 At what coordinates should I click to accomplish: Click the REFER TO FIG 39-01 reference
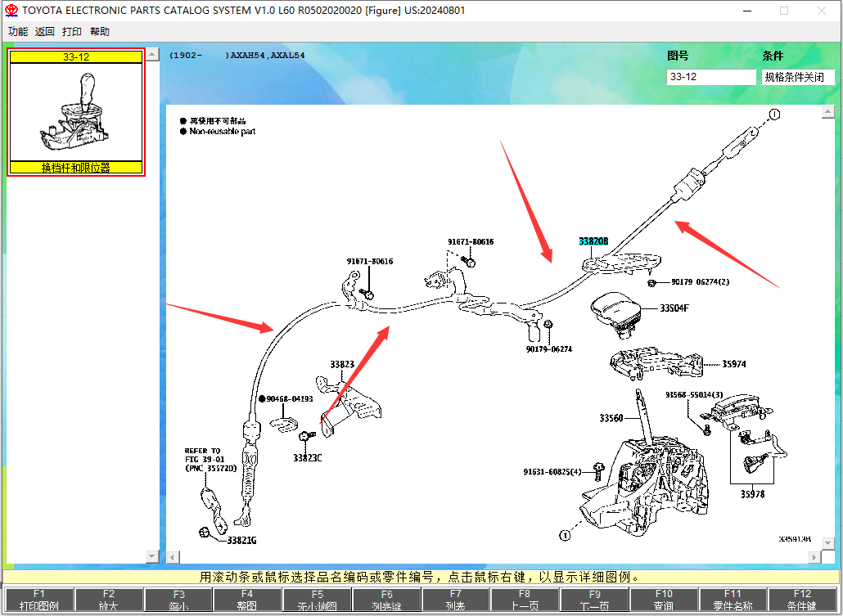click(x=211, y=460)
